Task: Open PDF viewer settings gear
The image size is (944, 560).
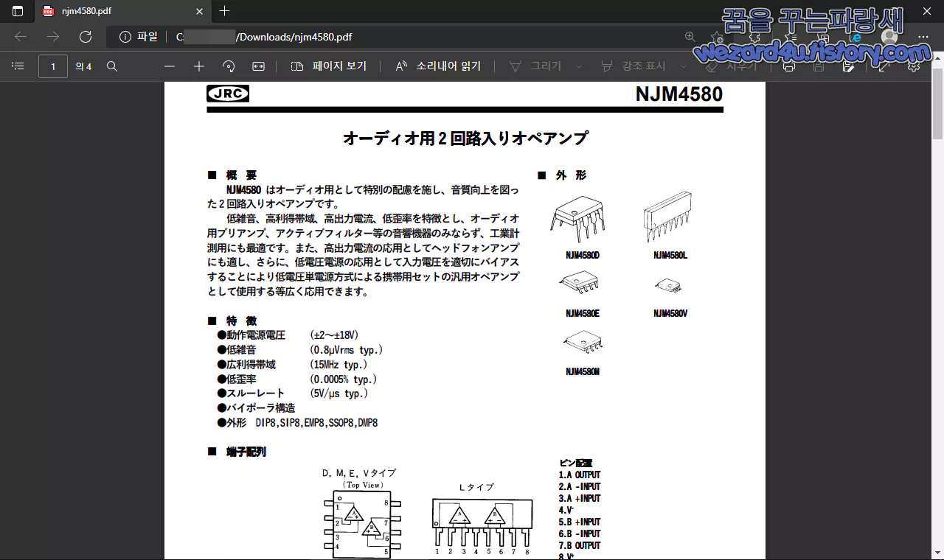Action: coord(913,66)
